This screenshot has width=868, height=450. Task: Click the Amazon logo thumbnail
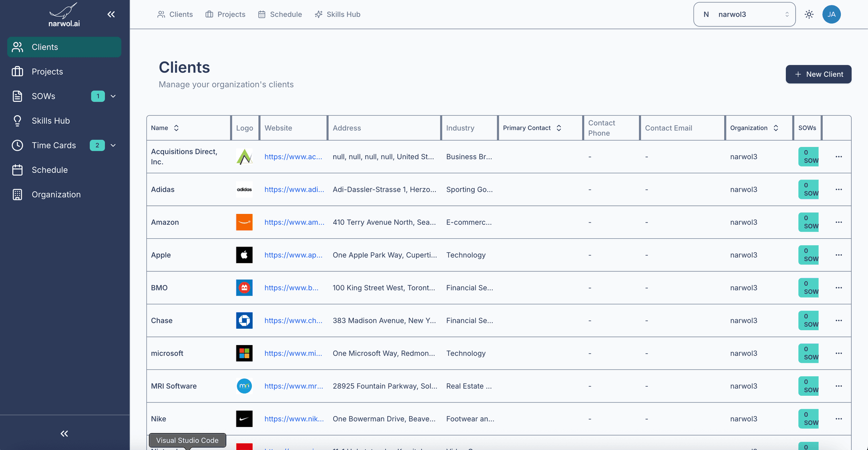pos(244,222)
